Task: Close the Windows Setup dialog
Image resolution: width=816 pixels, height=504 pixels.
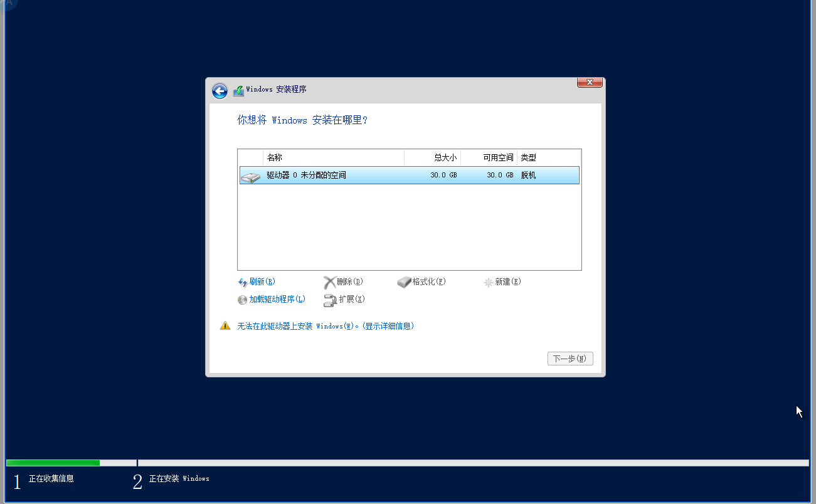Action: click(590, 82)
